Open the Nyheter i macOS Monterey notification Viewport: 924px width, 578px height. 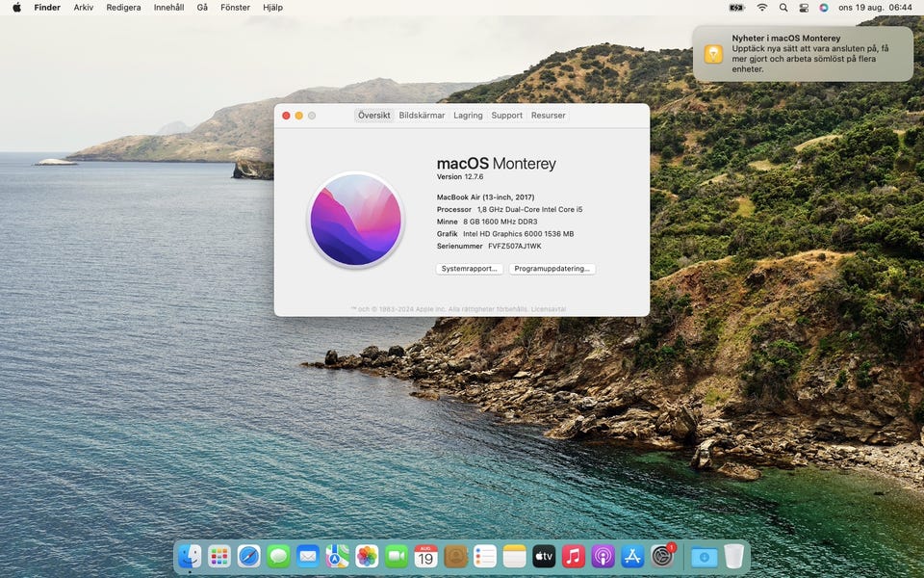coord(803,54)
